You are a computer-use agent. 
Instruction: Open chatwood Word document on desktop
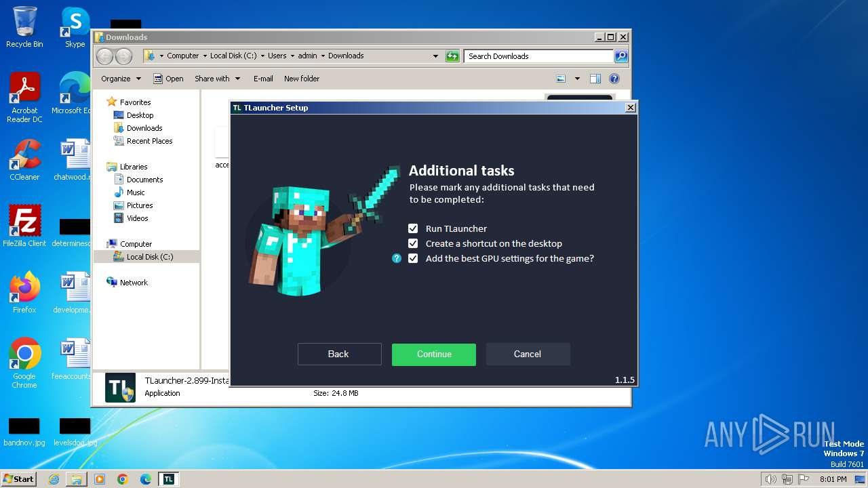pos(73,160)
